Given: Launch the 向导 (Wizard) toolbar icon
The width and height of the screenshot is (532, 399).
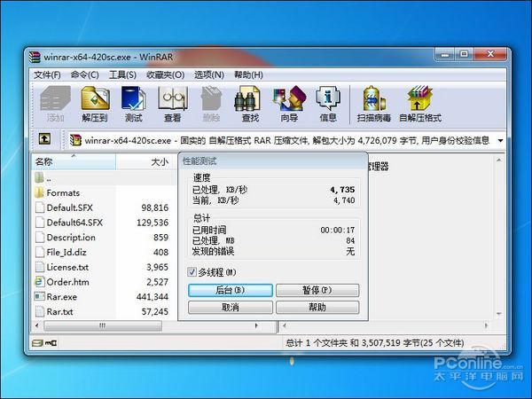Looking at the screenshot, I should tap(289, 104).
